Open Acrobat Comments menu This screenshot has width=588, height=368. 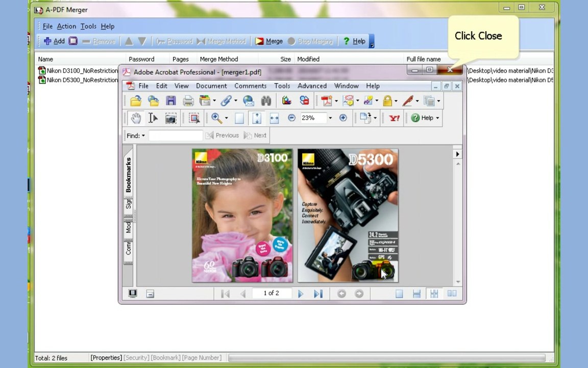(x=250, y=86)
